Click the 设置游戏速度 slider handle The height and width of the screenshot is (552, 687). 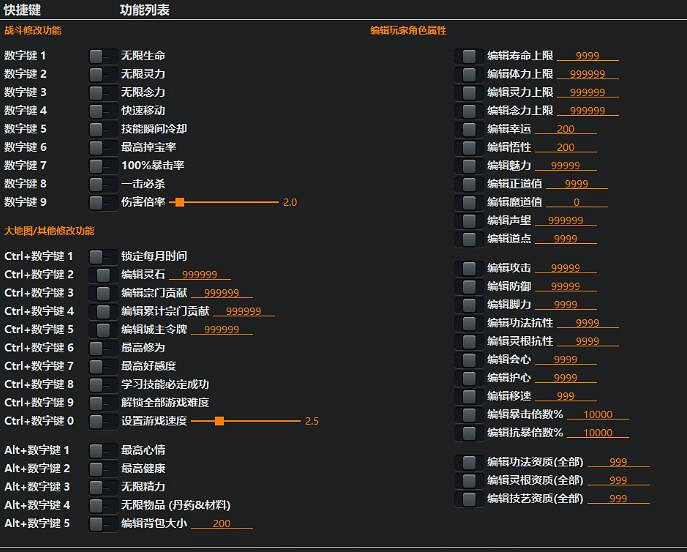219,421
